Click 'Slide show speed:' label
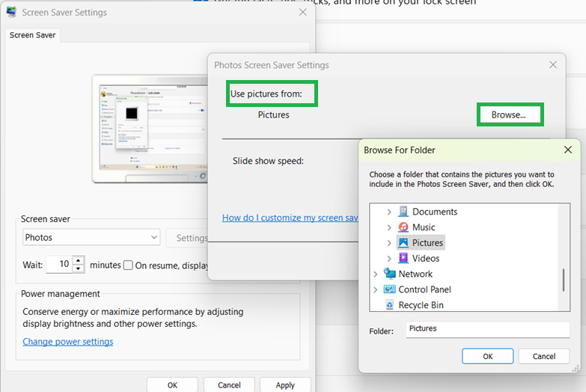The width and height of the screenshot is (586, 392). [x=268, y=161]
